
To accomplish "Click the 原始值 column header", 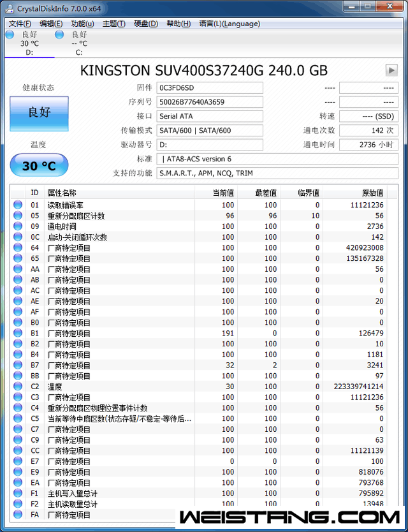I will 354,193.
